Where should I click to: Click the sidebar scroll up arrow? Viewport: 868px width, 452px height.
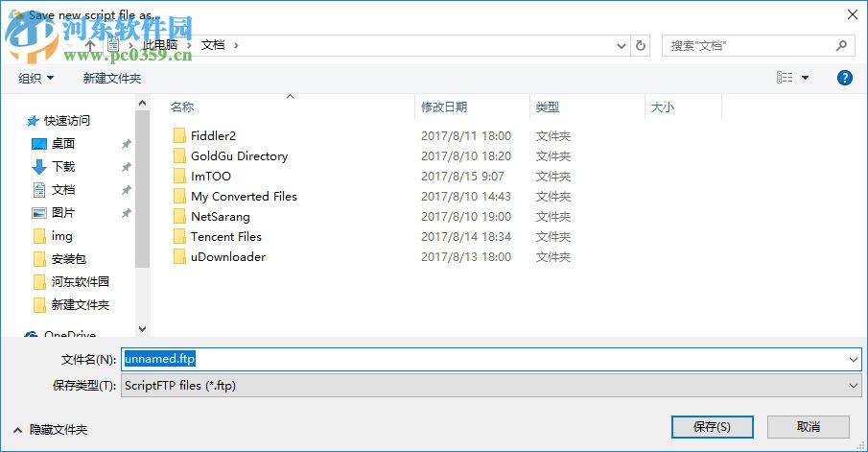click(x=142, y=103)
